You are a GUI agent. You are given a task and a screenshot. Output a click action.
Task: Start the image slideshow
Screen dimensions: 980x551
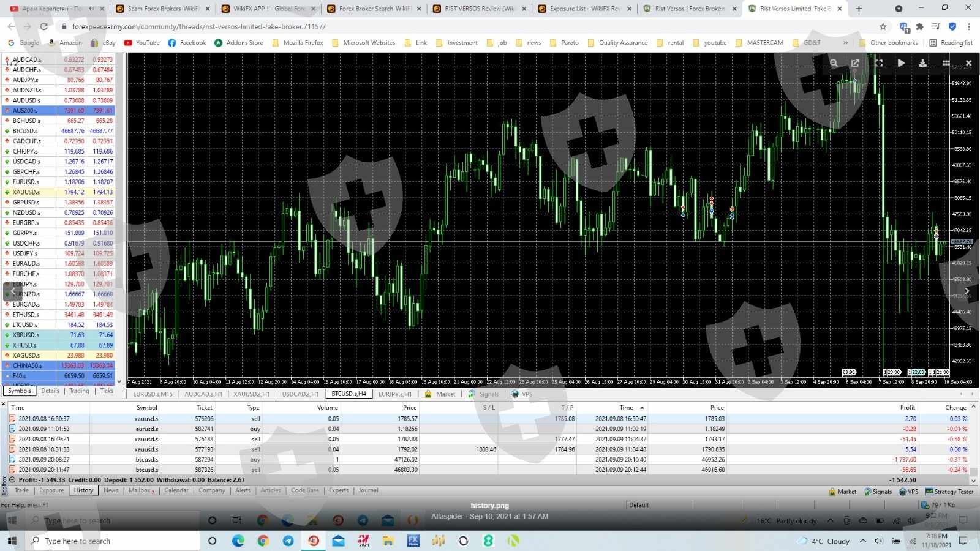tap(901, 63)
